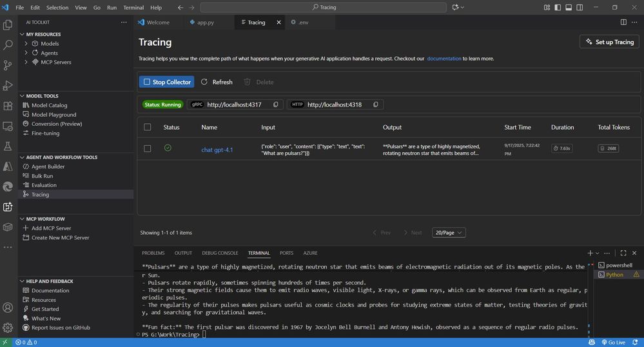The image size is (644, 347).
Task: Click Go Live in status bar
Action: pos(613,342)
